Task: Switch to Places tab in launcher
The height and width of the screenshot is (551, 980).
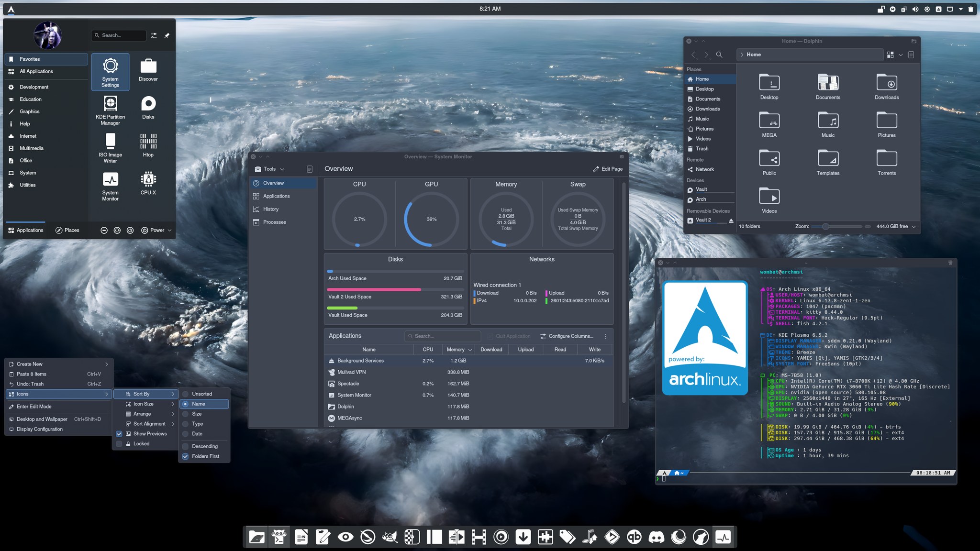Action: 67,230
